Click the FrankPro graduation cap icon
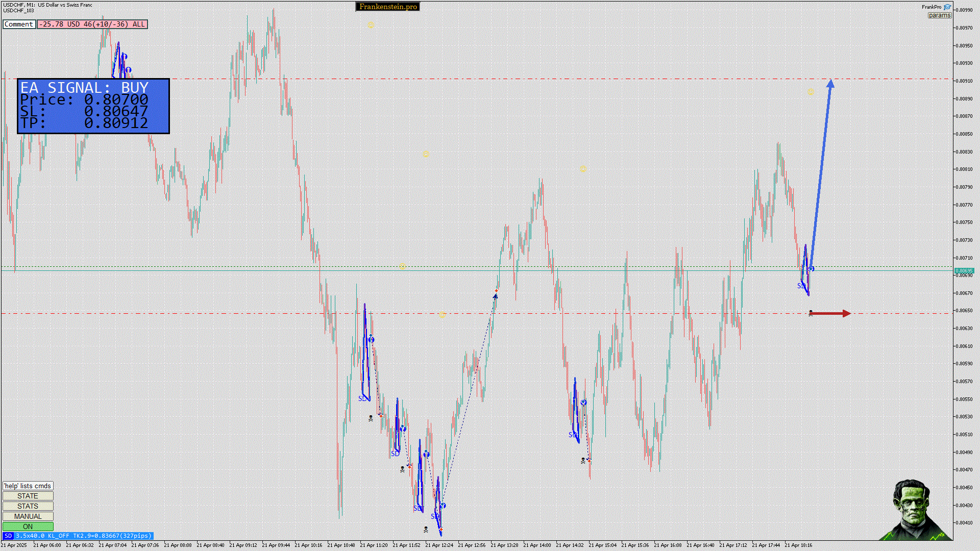 coord(947,7)
